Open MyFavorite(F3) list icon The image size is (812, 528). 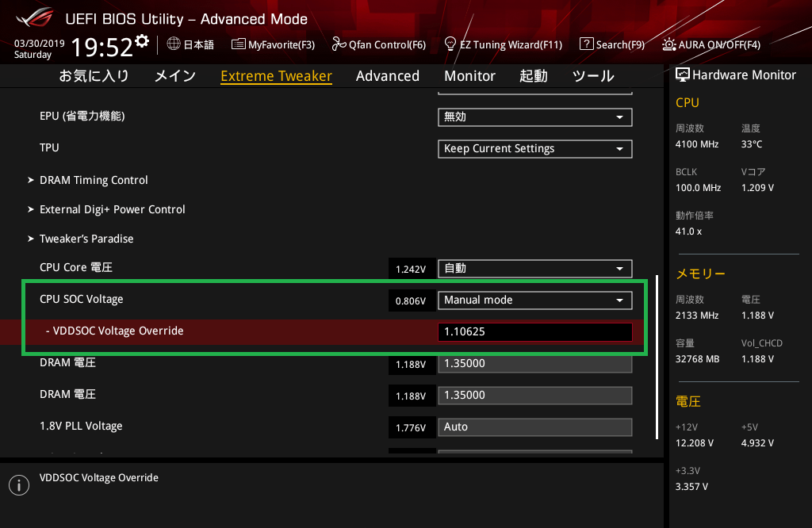(239, 44)
